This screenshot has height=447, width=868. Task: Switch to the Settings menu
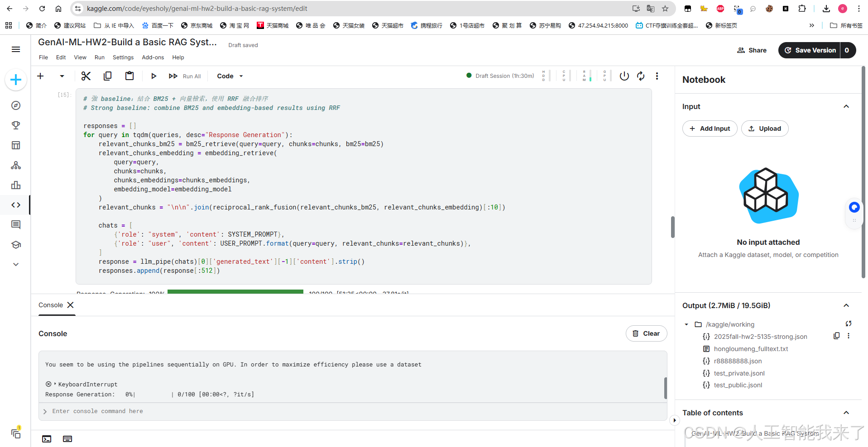coord(123,57)
